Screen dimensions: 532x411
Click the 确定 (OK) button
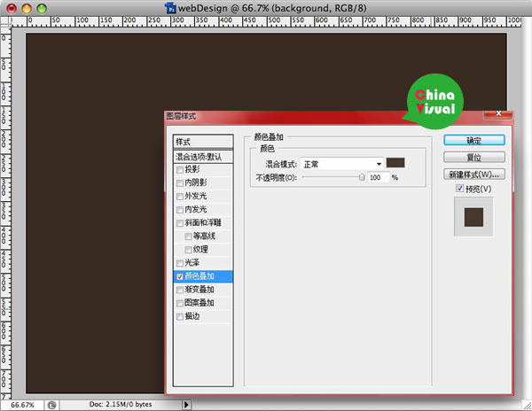click(x=474, y=140)
